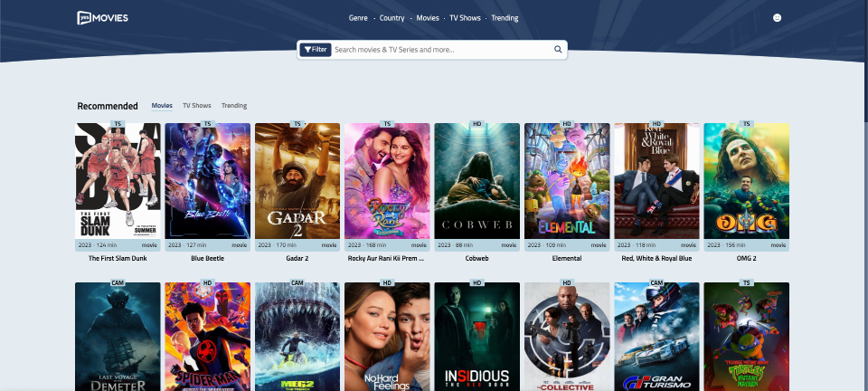Switch to the TV Shows recommended tab

coord(197,105)
